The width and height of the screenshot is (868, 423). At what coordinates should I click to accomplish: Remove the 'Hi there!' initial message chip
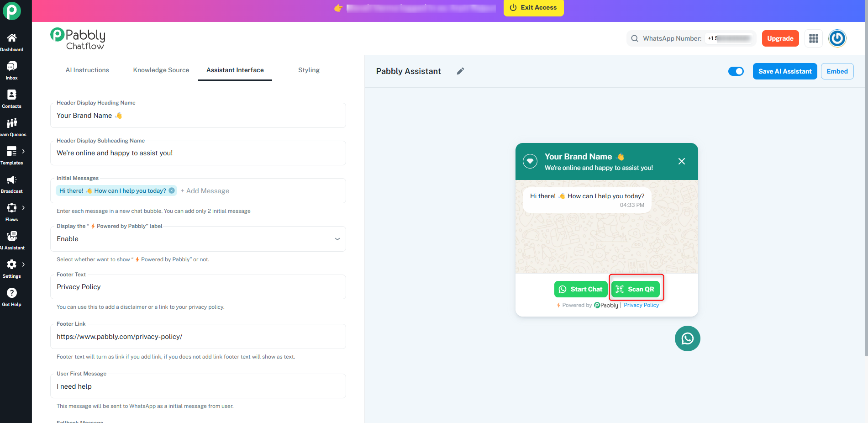[172, 190]
